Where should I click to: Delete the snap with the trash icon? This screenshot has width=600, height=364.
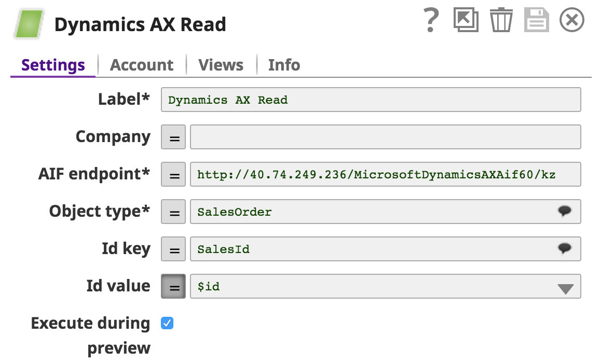click(x=501, y=20)
